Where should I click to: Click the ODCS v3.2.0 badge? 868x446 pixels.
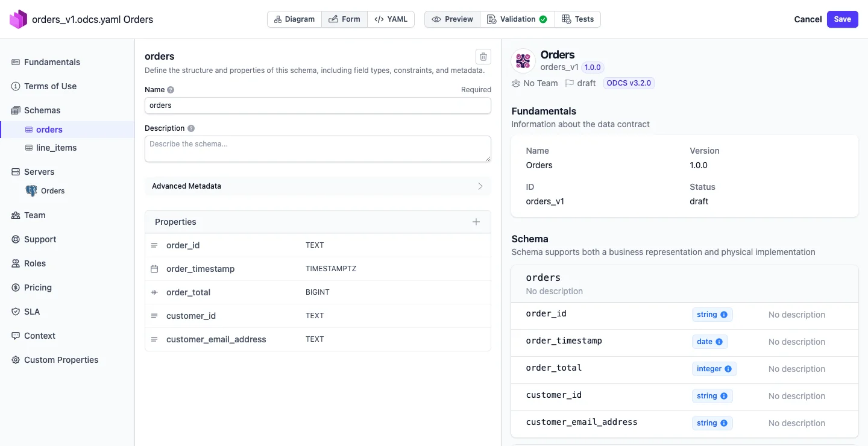point(629,83)
